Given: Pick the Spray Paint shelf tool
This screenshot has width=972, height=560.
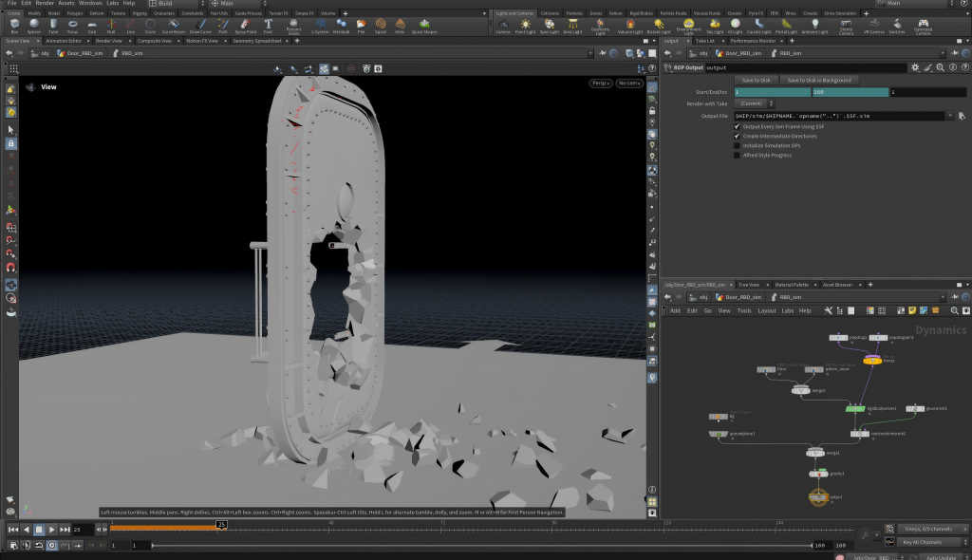Looking at the screenshot, I should [246, 26].
